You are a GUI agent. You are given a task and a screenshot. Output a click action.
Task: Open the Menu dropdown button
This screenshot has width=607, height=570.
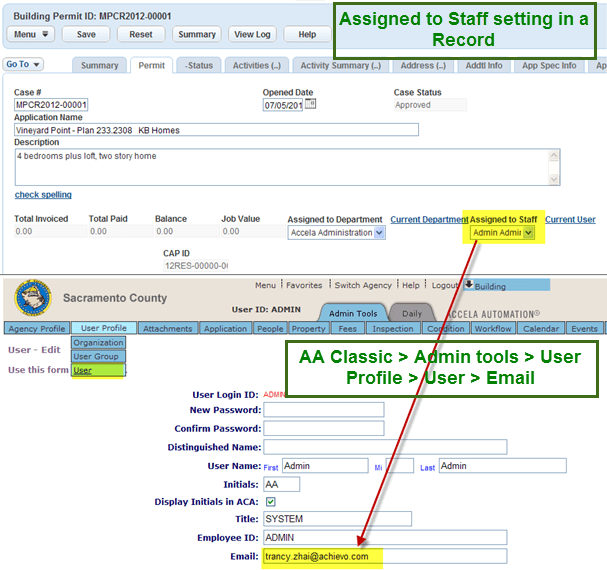(31, 34)
